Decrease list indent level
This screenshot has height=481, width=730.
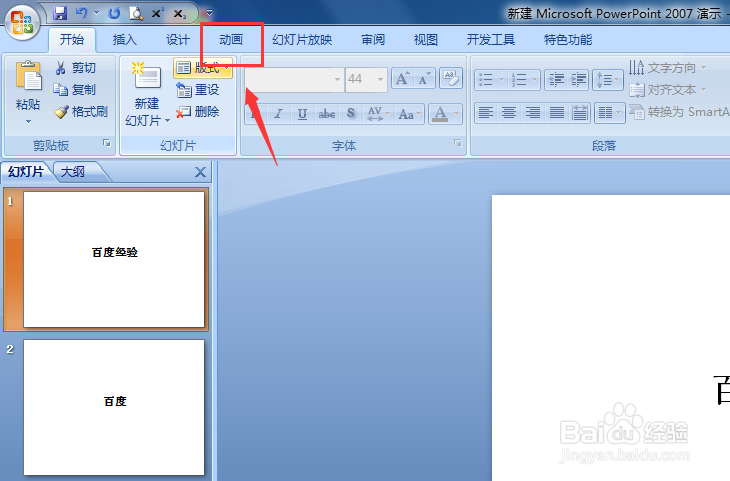[555, 80]
